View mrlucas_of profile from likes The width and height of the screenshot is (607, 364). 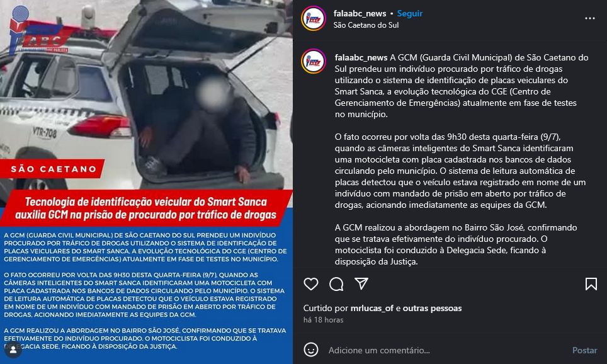point(372,308)
